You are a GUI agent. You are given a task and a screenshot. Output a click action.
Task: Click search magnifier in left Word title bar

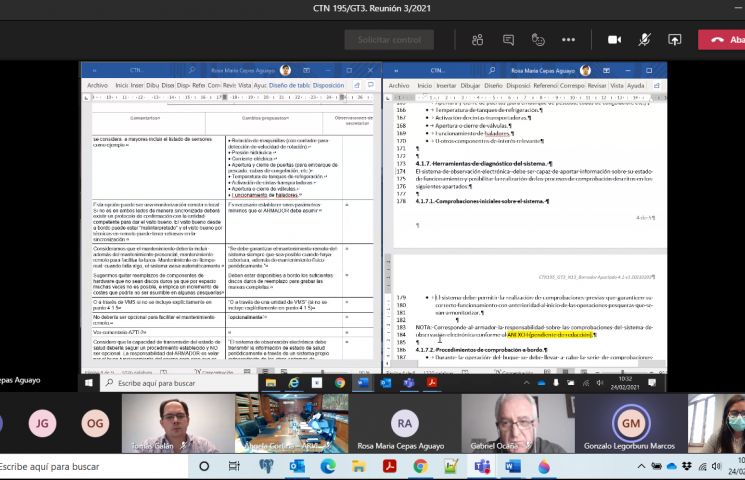[192, 70]
